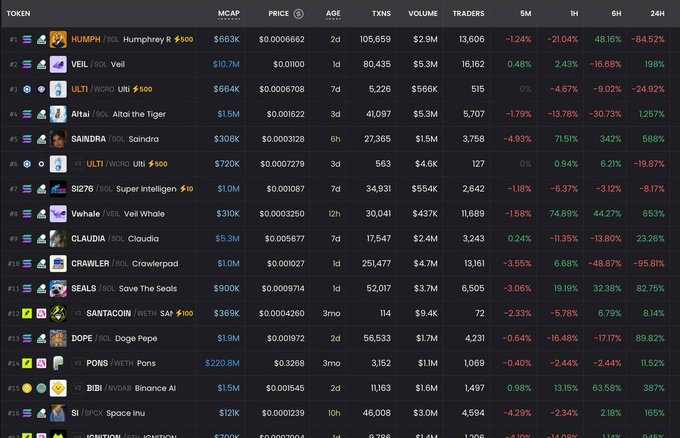This screenshot has width=680, height=438.
Task: Open the HUMPH Humphrey token pair
Action: (x=121, y=39)
